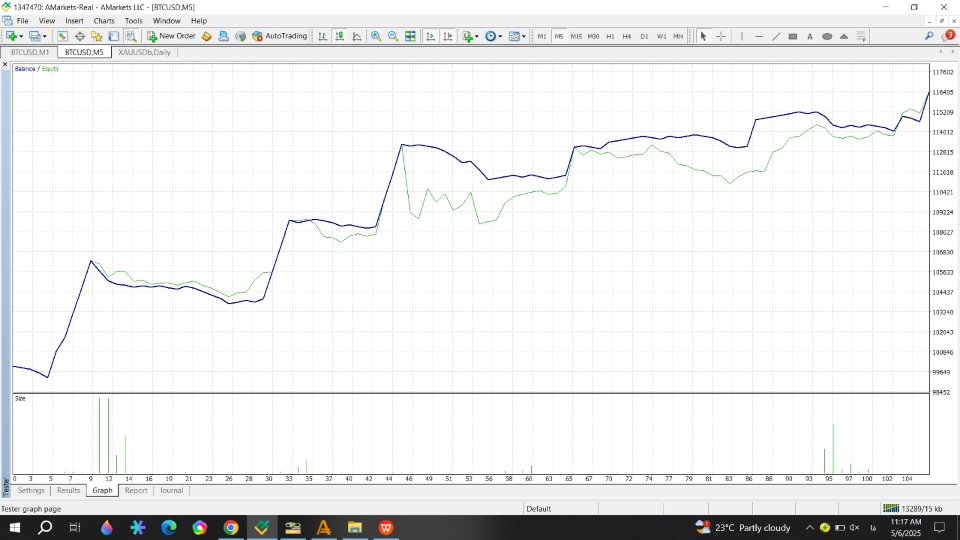Select the ellipse shape tool
The height and width of the screenshot is (540, 960).
(827, 37)
